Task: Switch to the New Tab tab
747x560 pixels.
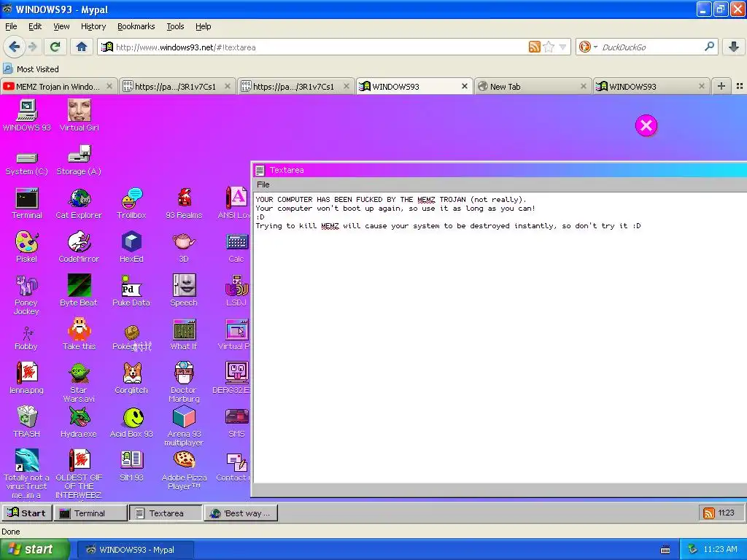Action: tap(533, 86)
